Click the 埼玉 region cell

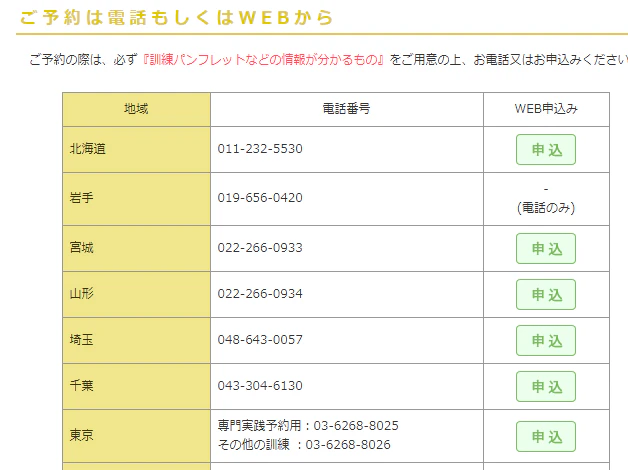137,341
